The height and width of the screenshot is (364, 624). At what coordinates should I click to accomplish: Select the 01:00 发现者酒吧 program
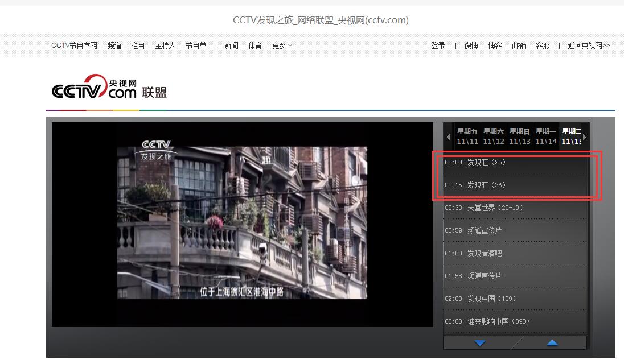(x=515, y=253)
